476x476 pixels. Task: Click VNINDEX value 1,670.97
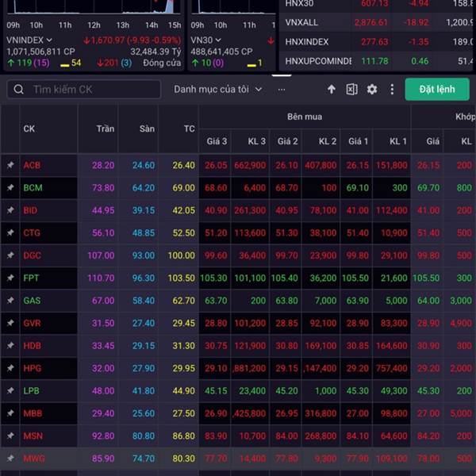(x=107, y=40)
